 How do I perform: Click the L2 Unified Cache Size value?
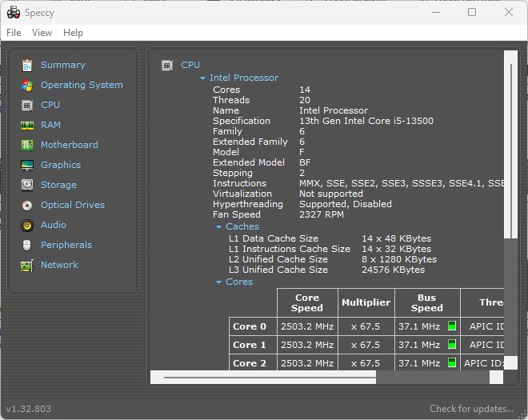pos(399,259)
